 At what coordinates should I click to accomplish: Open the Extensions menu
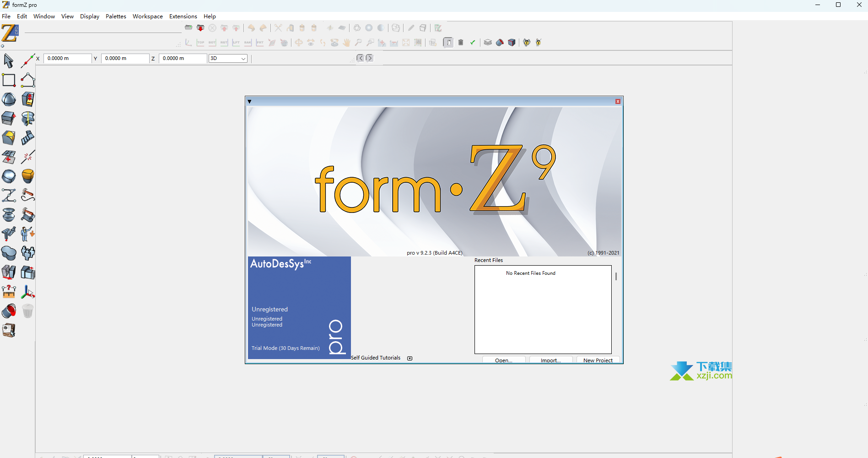[x=183, y=16]
